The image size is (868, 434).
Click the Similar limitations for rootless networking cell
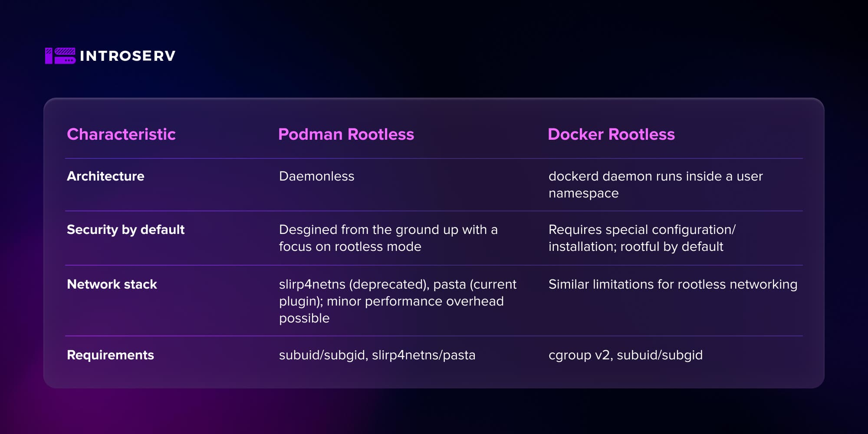point(673,284)
